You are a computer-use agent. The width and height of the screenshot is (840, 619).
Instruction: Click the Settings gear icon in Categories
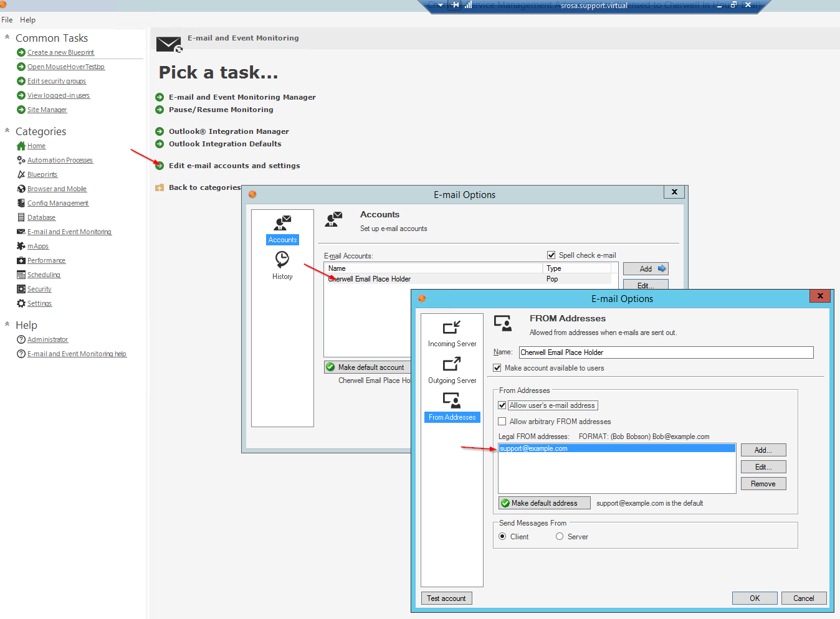point(21,303)
